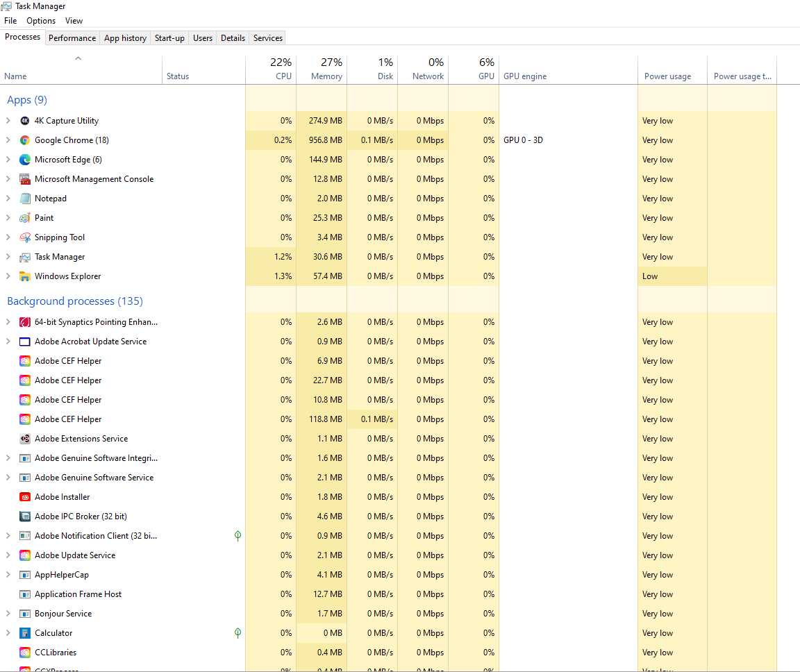Switch to the Performance tab
The width and height of the screenshot is (800, 672).
72,38
